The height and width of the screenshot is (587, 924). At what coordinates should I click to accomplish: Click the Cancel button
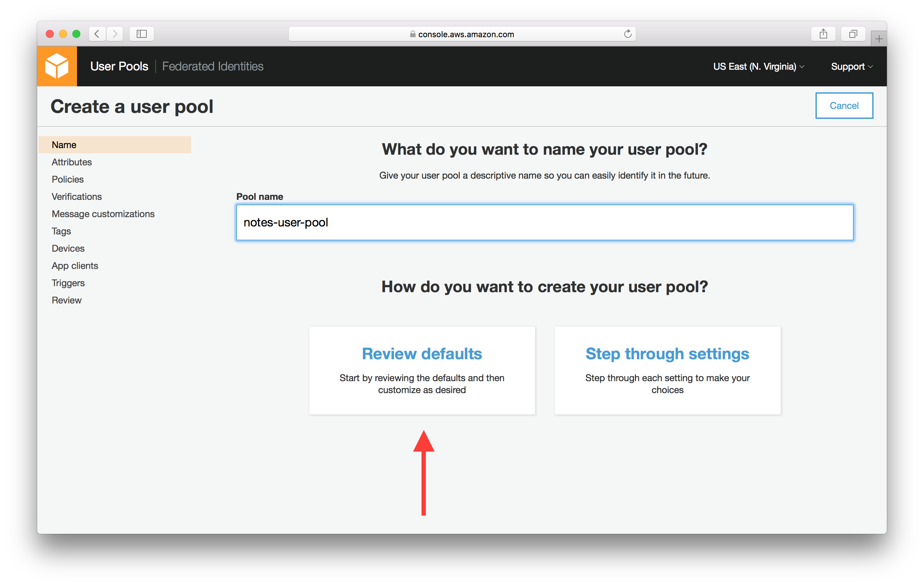point(843,105)
